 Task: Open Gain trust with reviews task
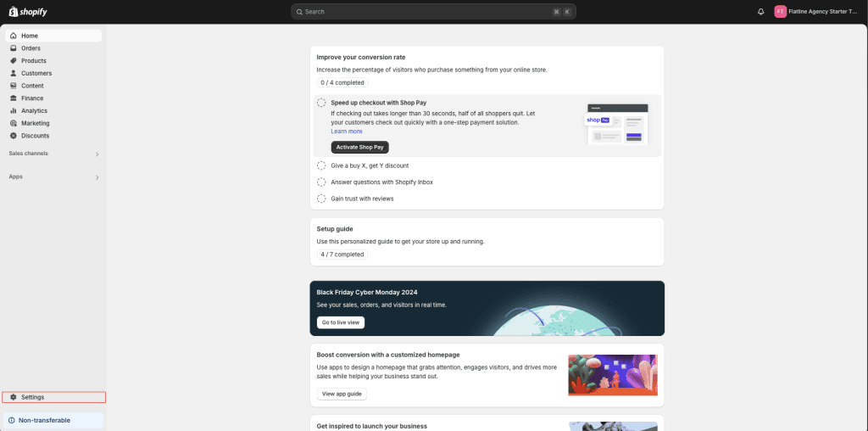point(362,199)
